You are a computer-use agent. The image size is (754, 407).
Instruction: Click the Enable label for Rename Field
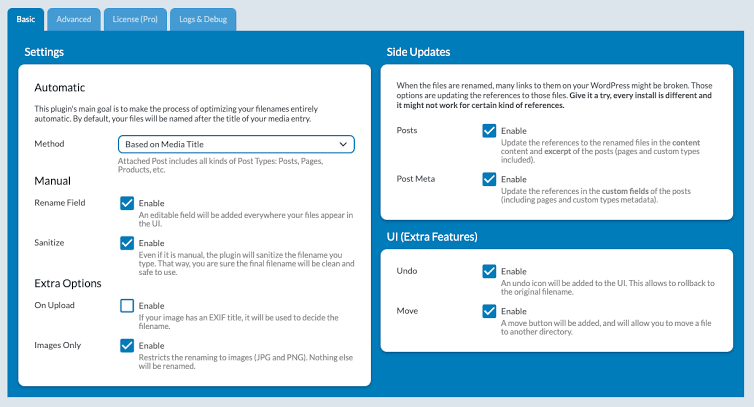click(151, 204)
